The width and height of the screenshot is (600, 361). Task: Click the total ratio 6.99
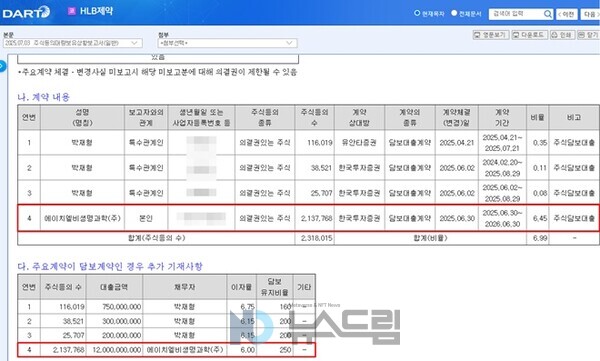point(540,238)
